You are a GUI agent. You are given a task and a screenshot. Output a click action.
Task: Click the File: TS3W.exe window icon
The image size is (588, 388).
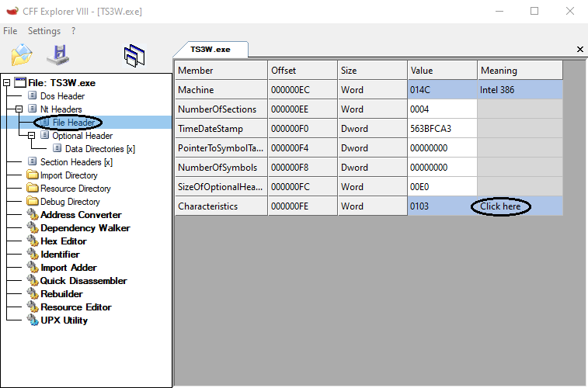tap(20, 82)
